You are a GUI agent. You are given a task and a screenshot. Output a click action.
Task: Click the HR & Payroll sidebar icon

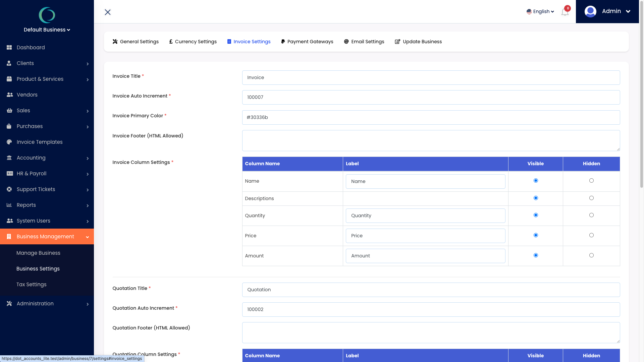(10, 173)
